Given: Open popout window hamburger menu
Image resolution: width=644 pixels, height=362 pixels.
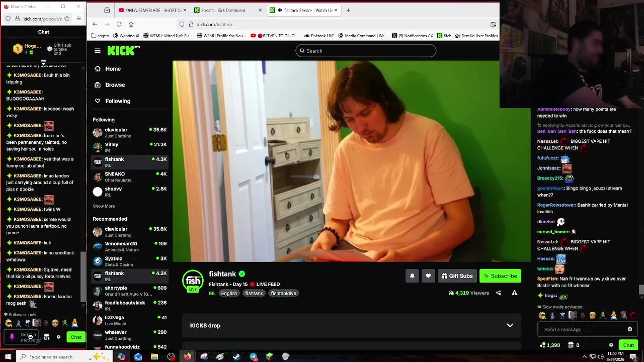Looking at the screenshot, I should 78,19.
